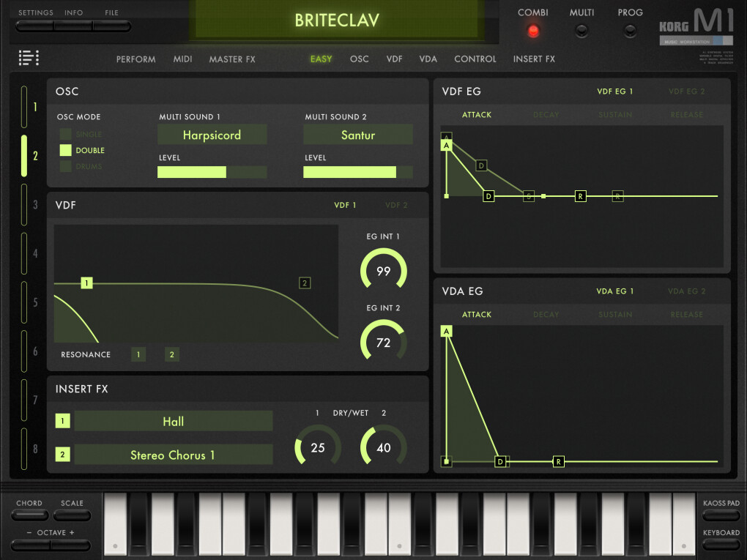747x560 pixels.
Task: Switch to the VDA tab
Action: pos(428,59)
